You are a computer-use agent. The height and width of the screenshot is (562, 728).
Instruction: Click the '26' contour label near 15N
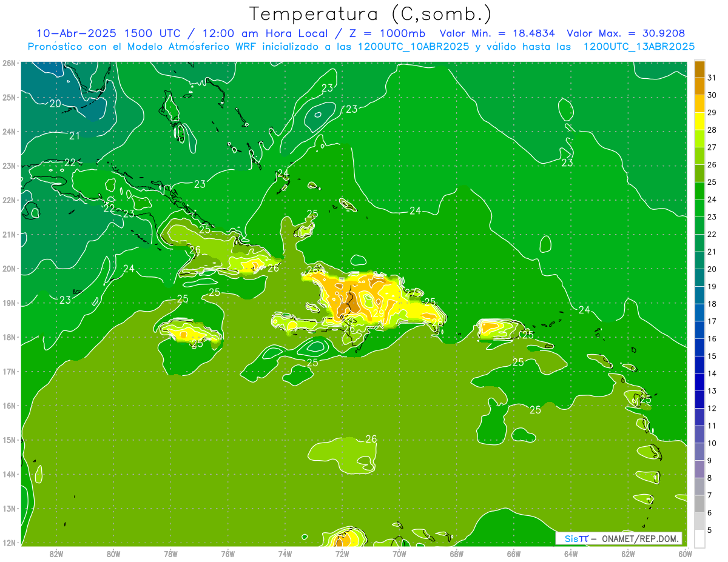tap(371, 439)
